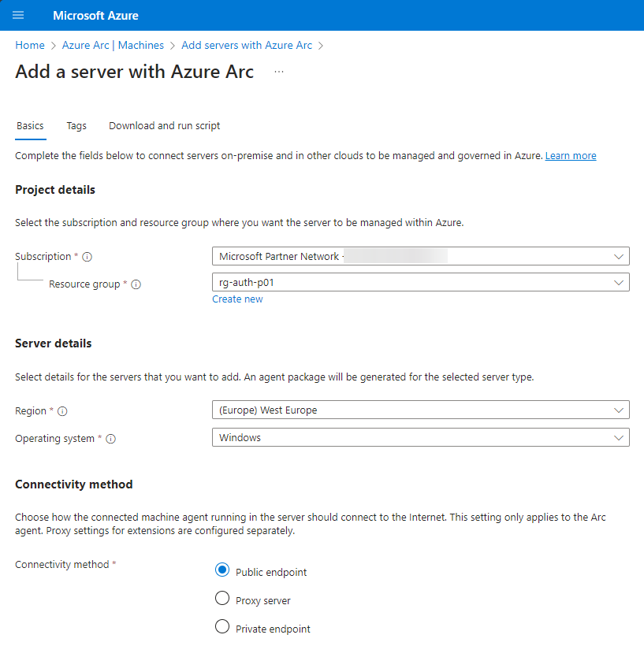Select Public endpoint connectivity method
Screen dimensions: 644x657
point(222,570)
